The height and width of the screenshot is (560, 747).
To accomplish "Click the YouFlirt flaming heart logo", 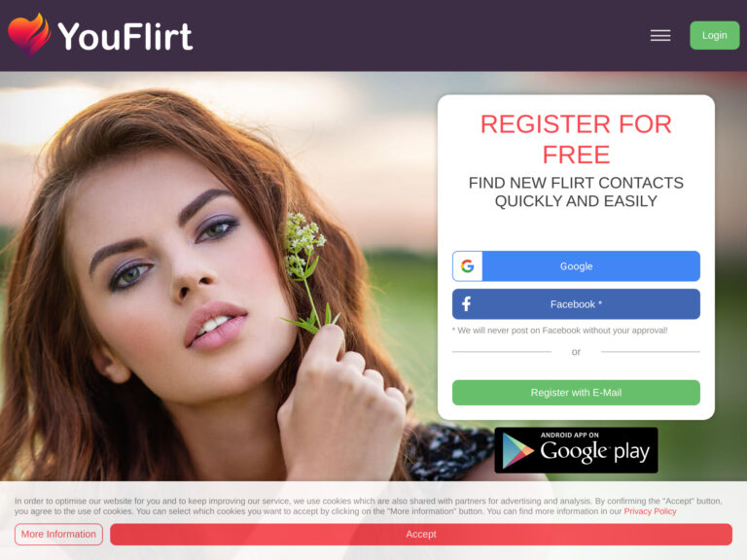I will [x=29, y=34].
